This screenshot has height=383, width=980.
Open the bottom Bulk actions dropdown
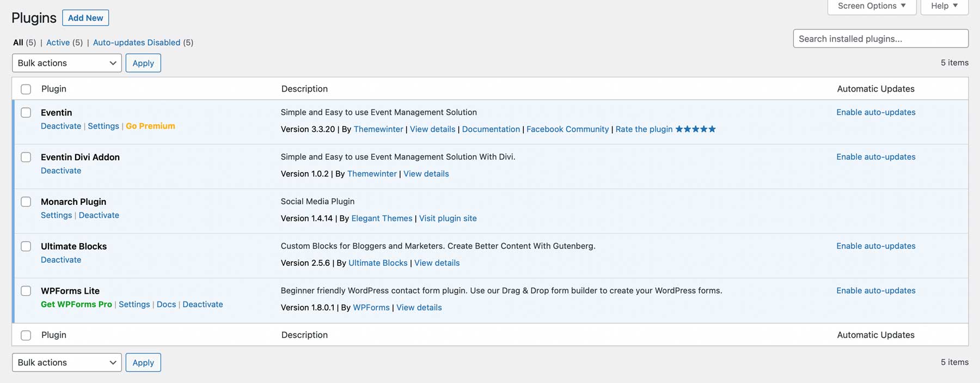[x=66, y=363]
